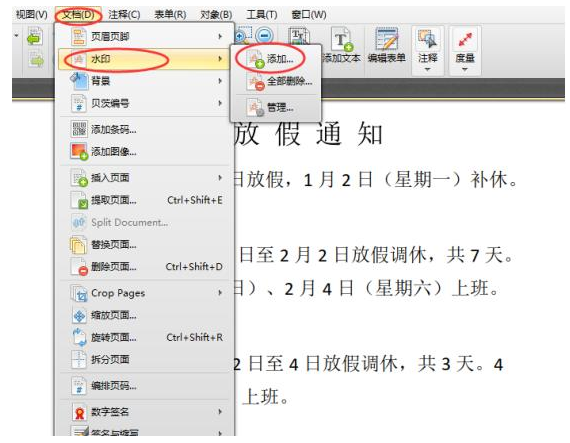The image size is (570, 443).
Task: Select 背景 menu entry
Action: (145, 81)
